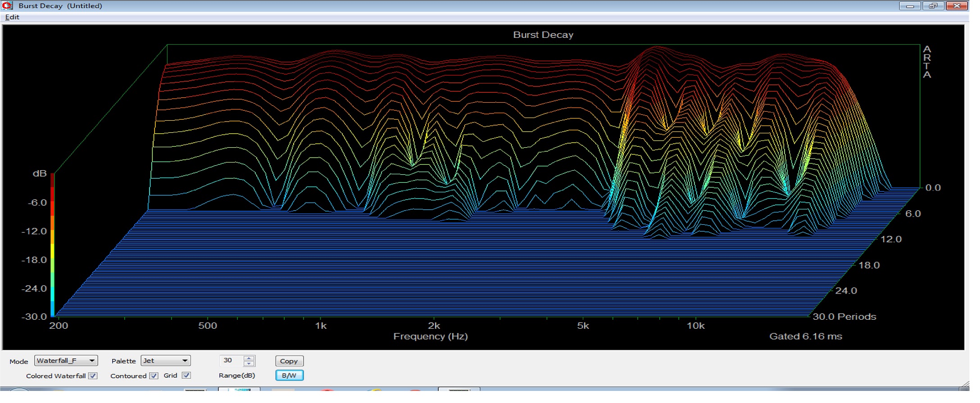Uncheck the Contoured checkbox
This screenshot has height=403, width=980.
(154, 376)
